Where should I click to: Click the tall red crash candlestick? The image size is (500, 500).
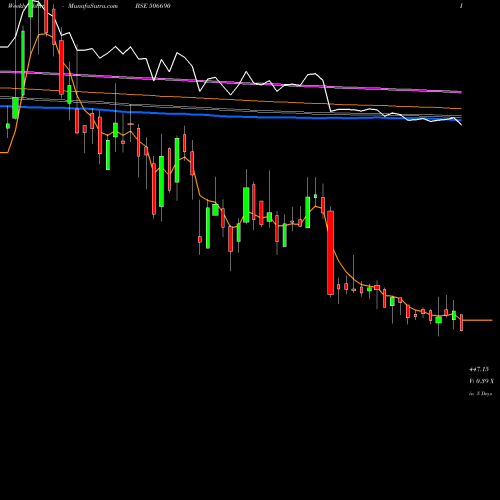330,252
